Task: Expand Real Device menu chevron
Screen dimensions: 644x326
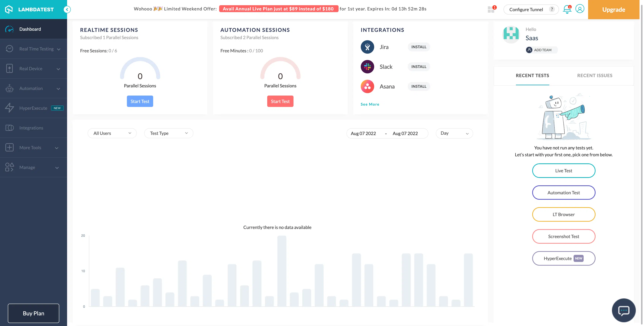Action: (58, 69)
